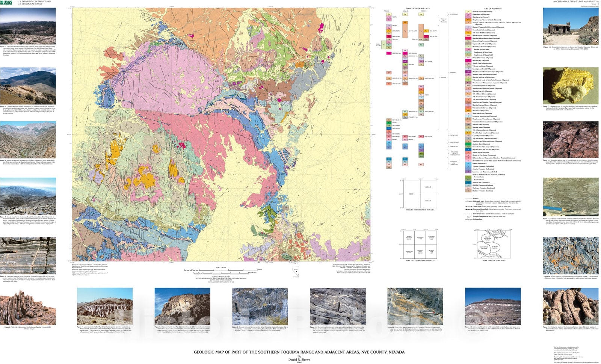The image size is (601, 364).
Task: Click the Nevada state outline inset
Action: pos(296,270)
